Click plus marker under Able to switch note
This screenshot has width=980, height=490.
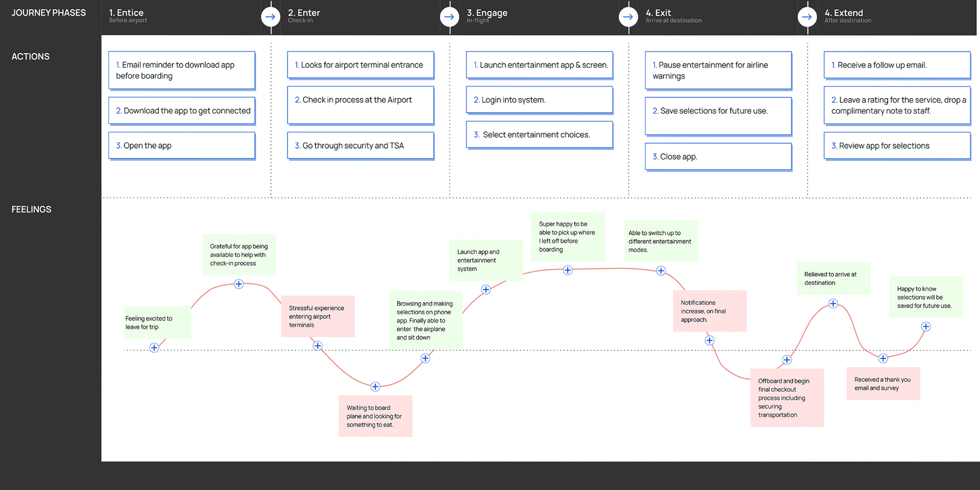click(x=661, y=271)
